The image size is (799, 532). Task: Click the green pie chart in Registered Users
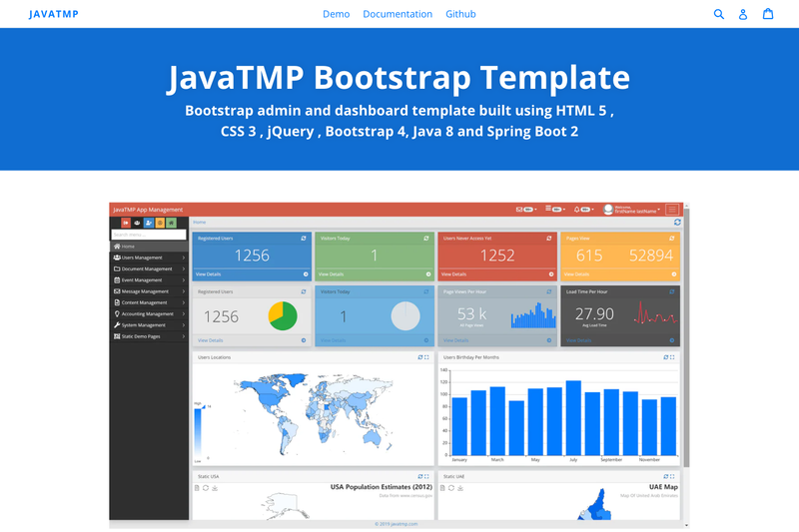tap(283, 316)
